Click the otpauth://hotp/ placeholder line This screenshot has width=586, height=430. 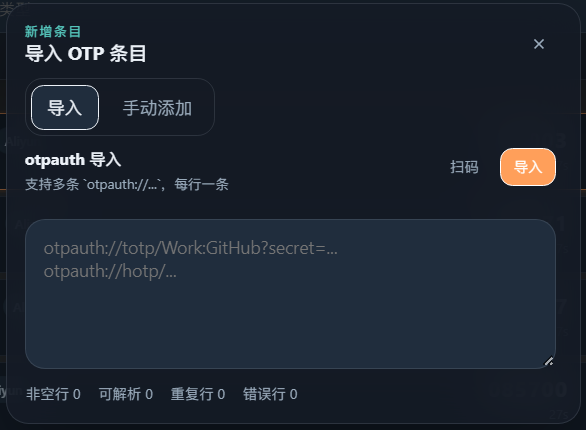click(110, 271)
